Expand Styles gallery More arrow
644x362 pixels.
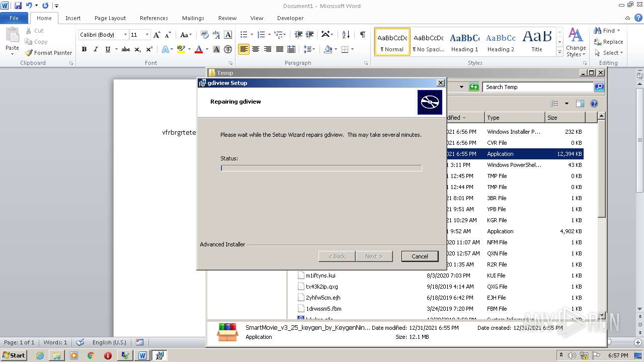[x=559, y=52]
